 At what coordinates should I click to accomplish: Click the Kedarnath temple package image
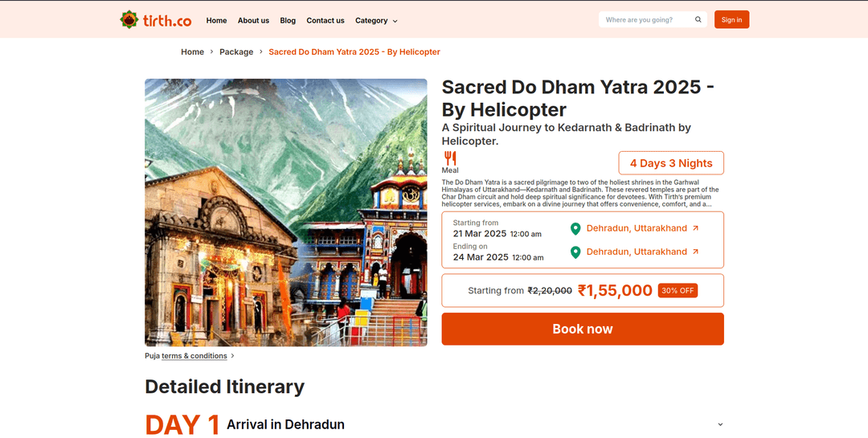click(285, 212)
